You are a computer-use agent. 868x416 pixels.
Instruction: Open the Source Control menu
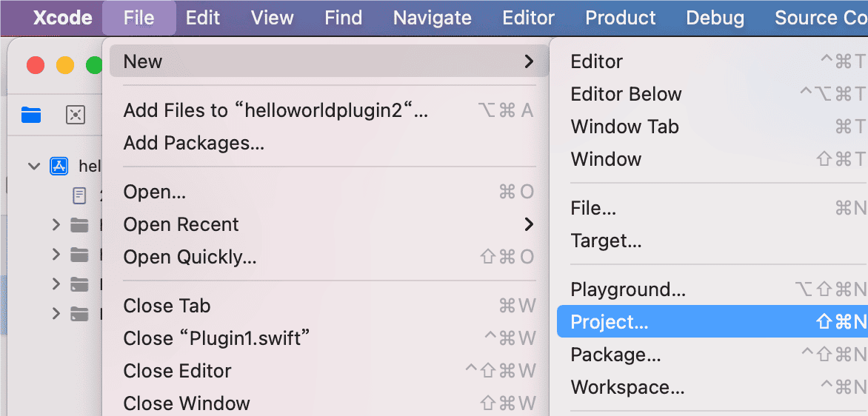click(x=821, y=18)
